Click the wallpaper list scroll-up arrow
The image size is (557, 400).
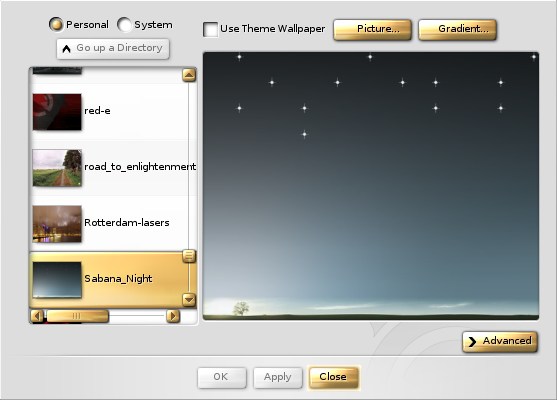click(x=189, y=75)
